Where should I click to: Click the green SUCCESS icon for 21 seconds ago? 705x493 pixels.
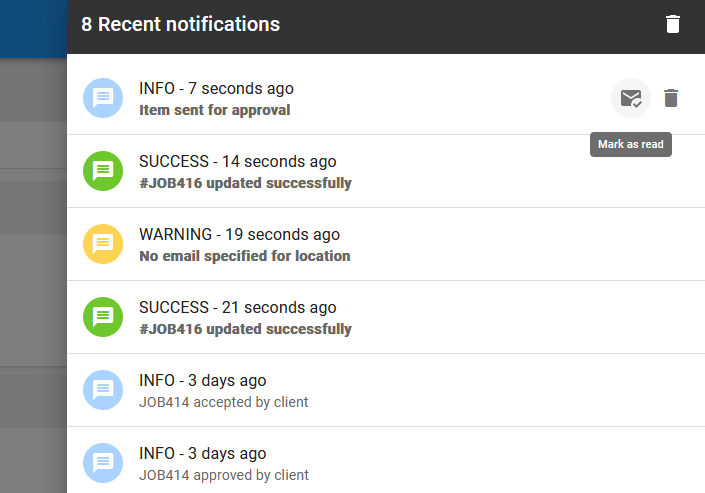click(x=103, y=317)
